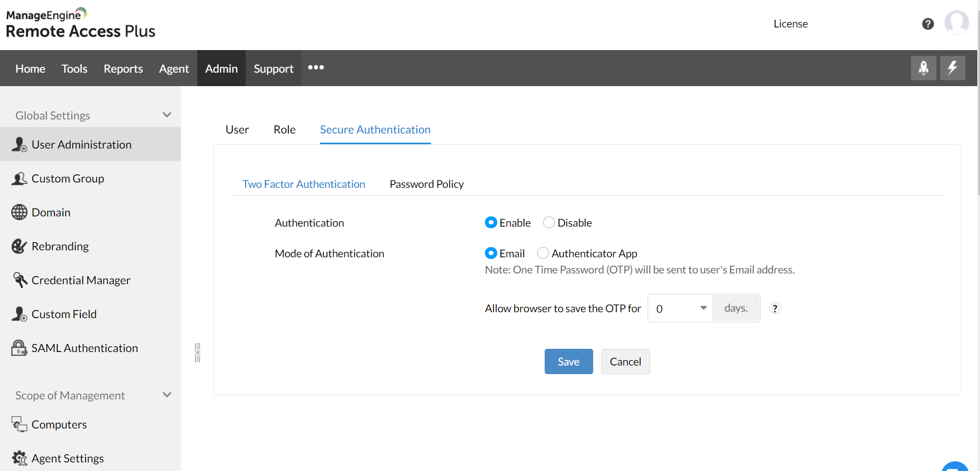This screenshot has height=471, width=980.
Task: Click the lightning bolt icon
Action: coord(953,68)
